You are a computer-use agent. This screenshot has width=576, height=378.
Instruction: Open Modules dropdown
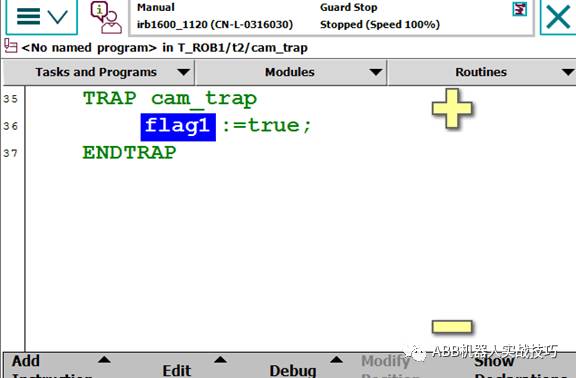pos(291,72)
